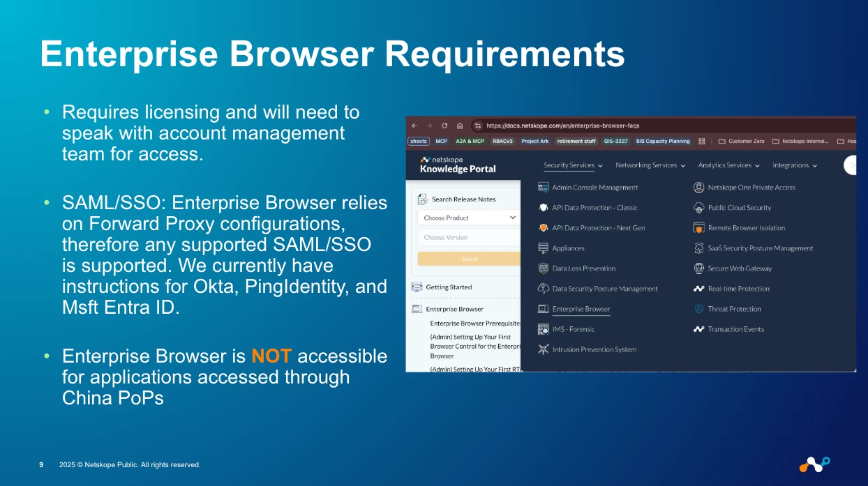The height and width of the screenshot is (486, 868).
Task: Open the Choose Version dropdown
Action: tap(469, 238)
